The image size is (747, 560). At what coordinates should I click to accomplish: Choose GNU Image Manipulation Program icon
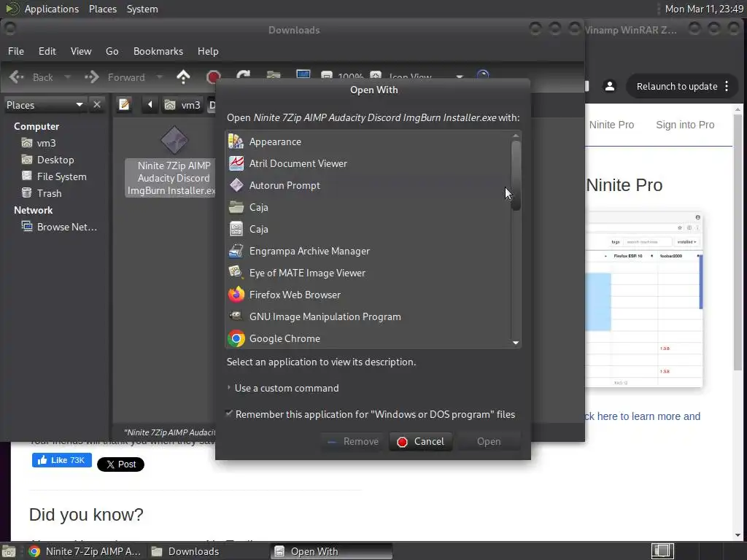tap(236, 316)
